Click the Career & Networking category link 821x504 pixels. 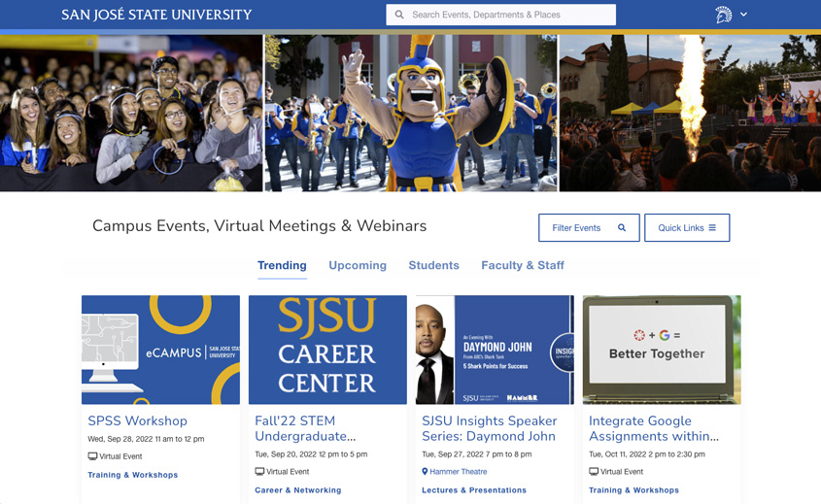(298, 490)
